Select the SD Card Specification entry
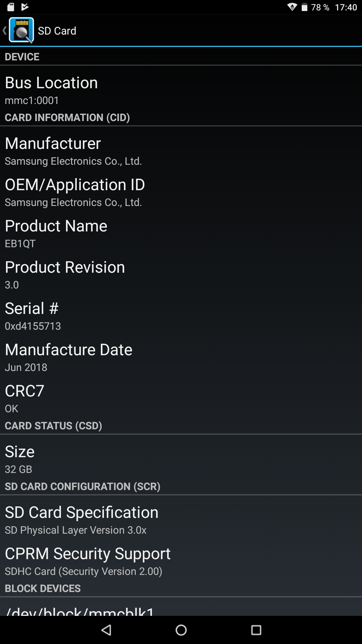Screen dimensions: 362x644 pyautogui.click(x=181, y=520)
